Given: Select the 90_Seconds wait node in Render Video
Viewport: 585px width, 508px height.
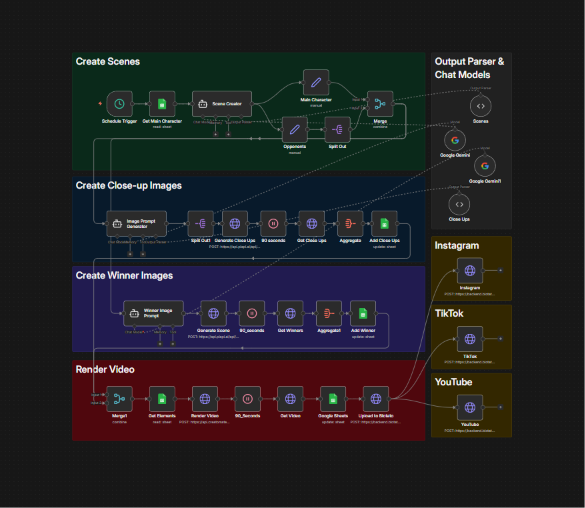Looking at the screenshot, I should (x=247, y=399).
